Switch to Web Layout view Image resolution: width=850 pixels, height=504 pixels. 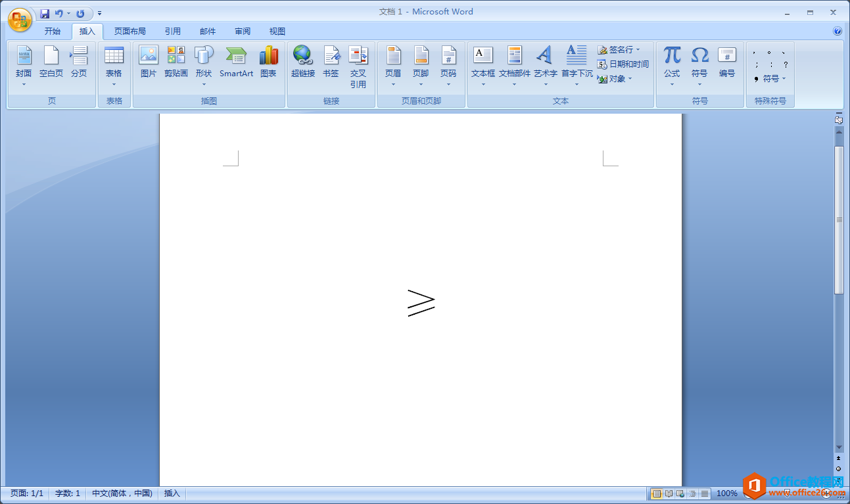click(680, 493)
